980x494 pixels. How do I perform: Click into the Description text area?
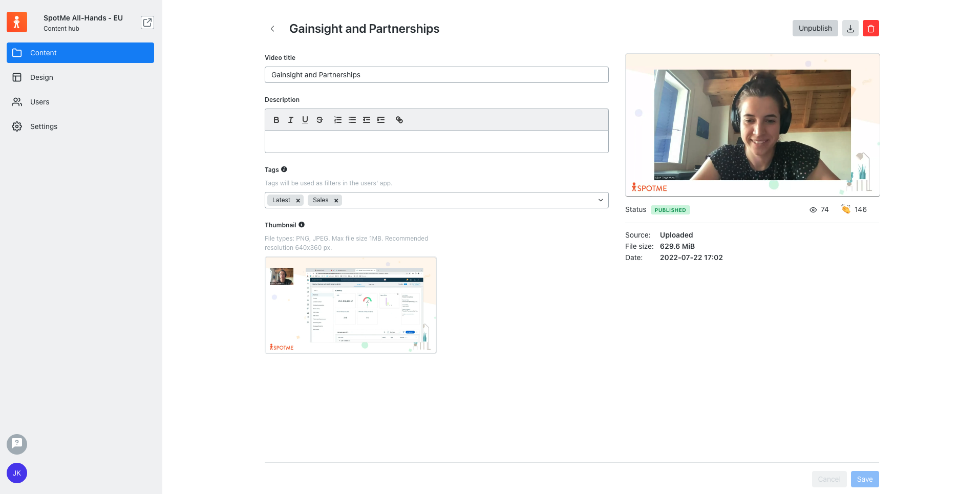click(x=437, y=141)
